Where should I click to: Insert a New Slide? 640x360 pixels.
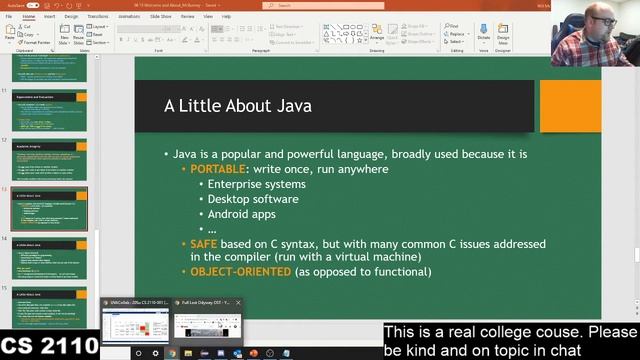click(64, 34)
